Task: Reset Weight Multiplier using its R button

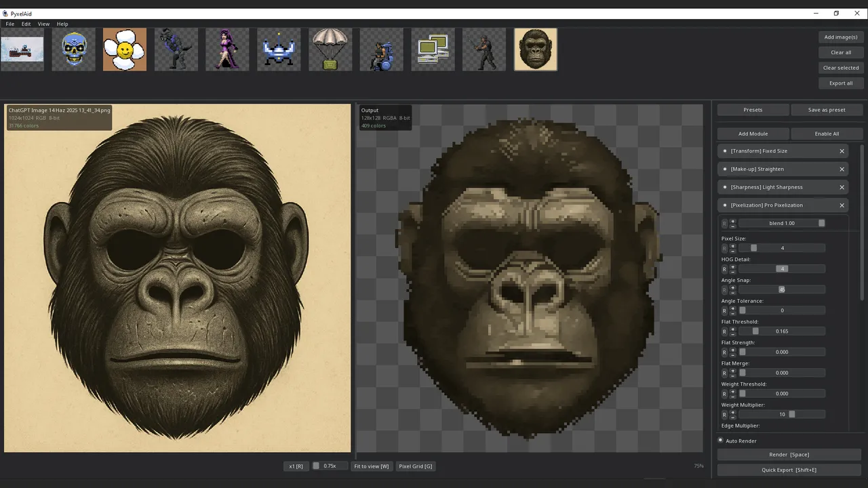Action: pos(724,415)
